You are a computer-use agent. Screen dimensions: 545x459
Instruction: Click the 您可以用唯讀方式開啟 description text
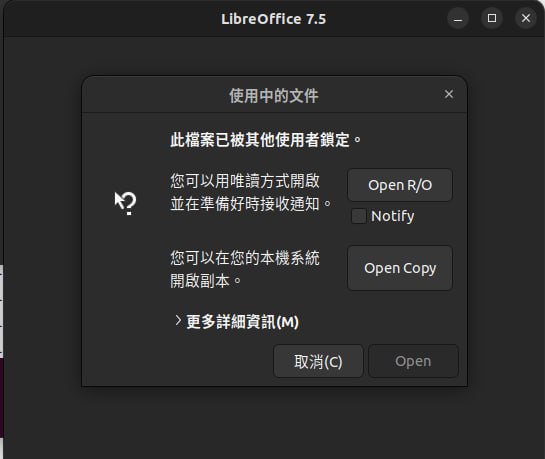[245, 181]
